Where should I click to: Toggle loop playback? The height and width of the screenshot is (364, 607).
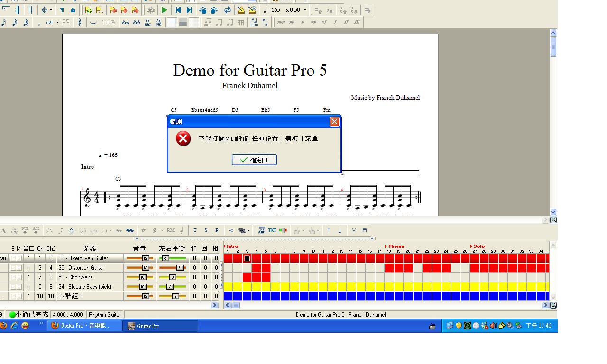coord(228,10)
